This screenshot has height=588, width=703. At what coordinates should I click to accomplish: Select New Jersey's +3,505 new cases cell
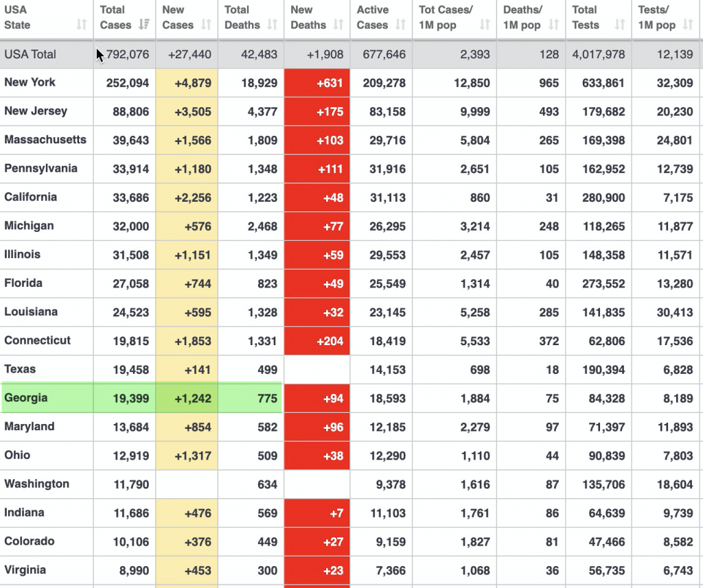click(187, 112)
